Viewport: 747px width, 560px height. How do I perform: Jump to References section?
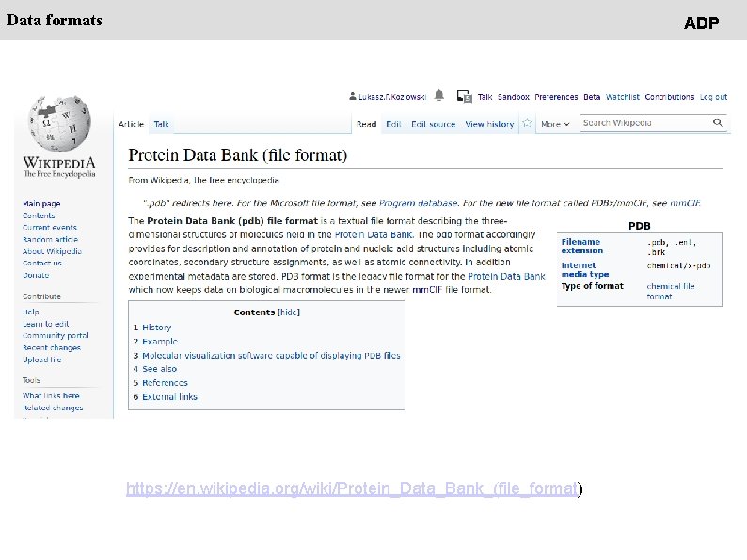(165, 383)
